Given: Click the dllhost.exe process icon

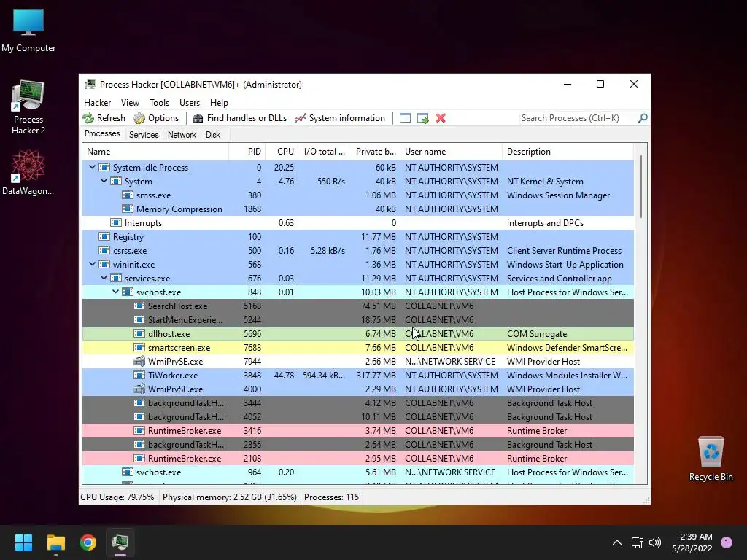Looking at the screenshot, I should click(139, 333).
